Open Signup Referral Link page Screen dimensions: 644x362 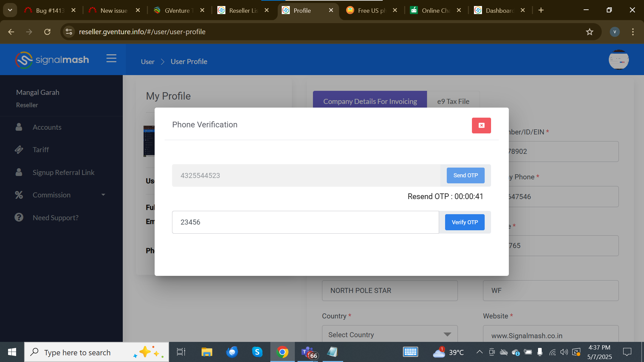pyautogui.click(x=63, y=173)
